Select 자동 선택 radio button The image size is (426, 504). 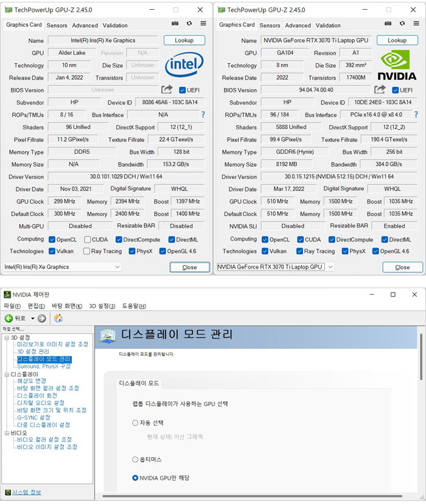135,423
